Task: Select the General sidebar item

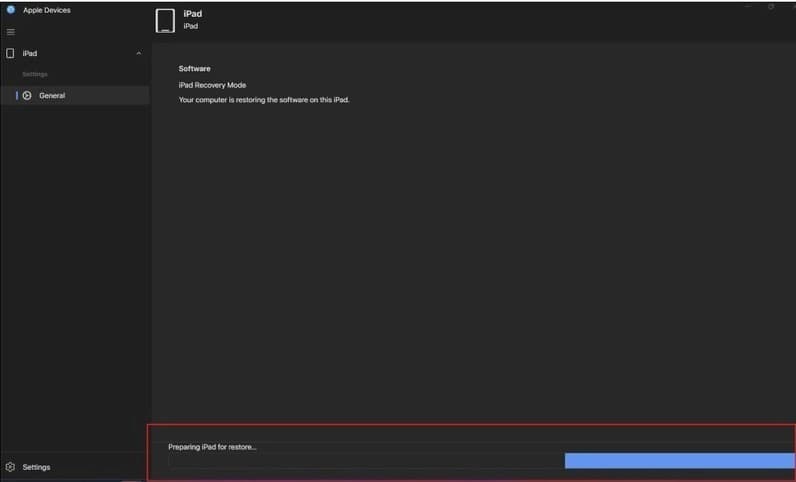Action: [75, 95]
